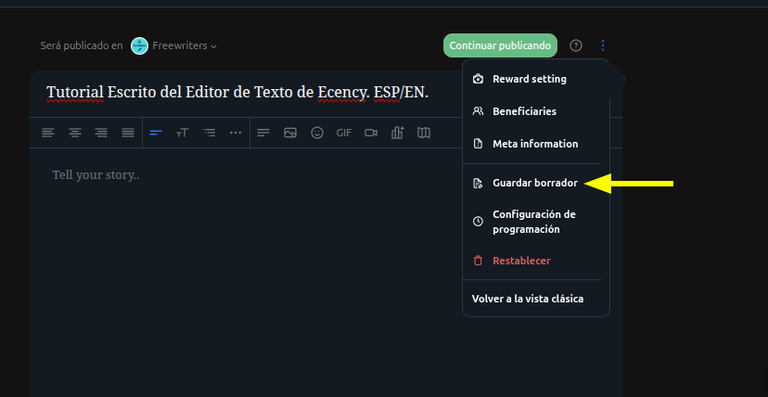Toggle the three-dot options menu
This screenshot has width=768, height=397.
tap(602, 46)
